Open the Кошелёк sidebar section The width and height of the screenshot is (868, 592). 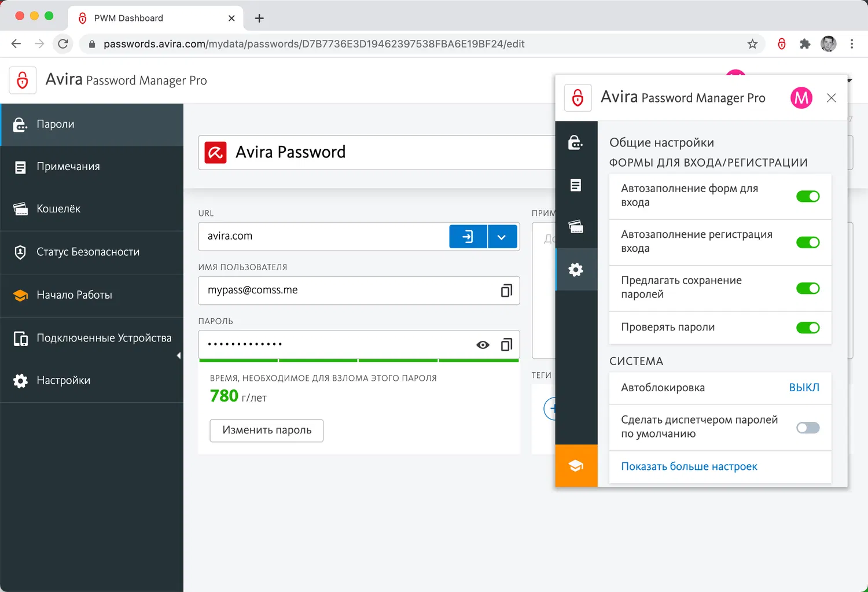coord(58,209)
